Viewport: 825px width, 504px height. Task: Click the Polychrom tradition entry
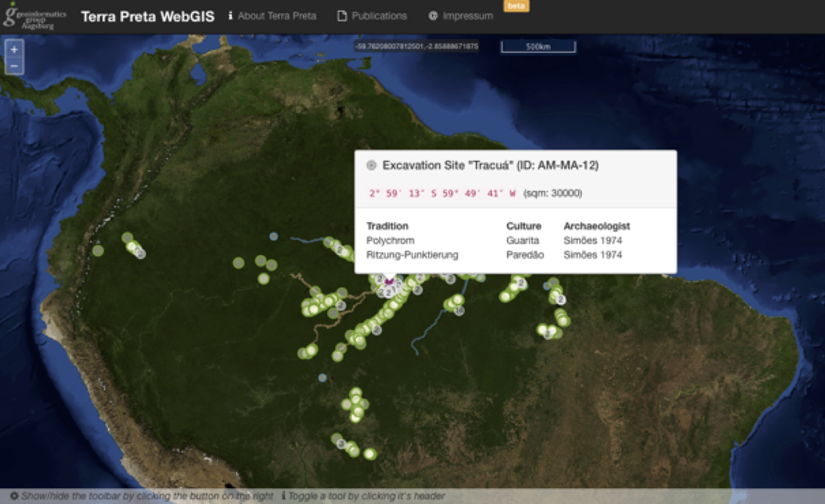click(390, 241)
